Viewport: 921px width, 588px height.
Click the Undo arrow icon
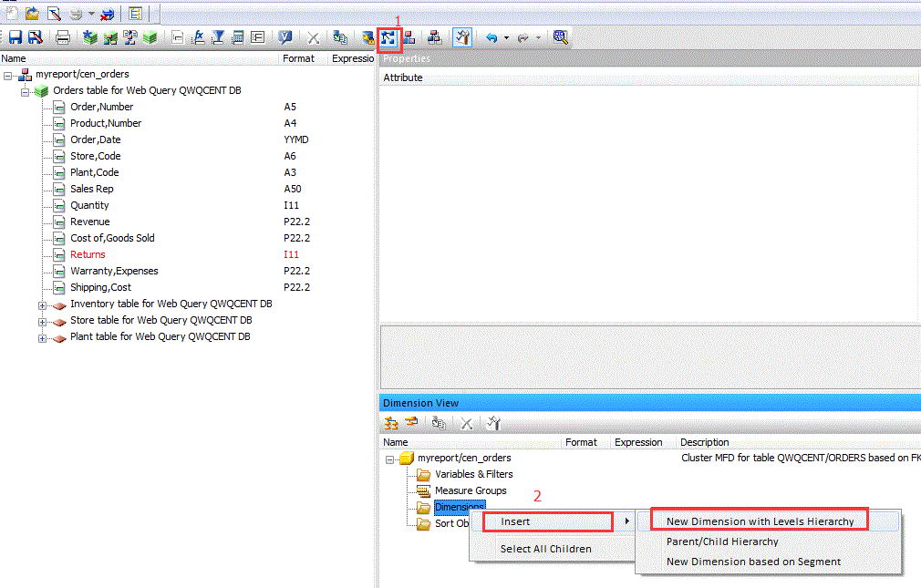[492, 36]
